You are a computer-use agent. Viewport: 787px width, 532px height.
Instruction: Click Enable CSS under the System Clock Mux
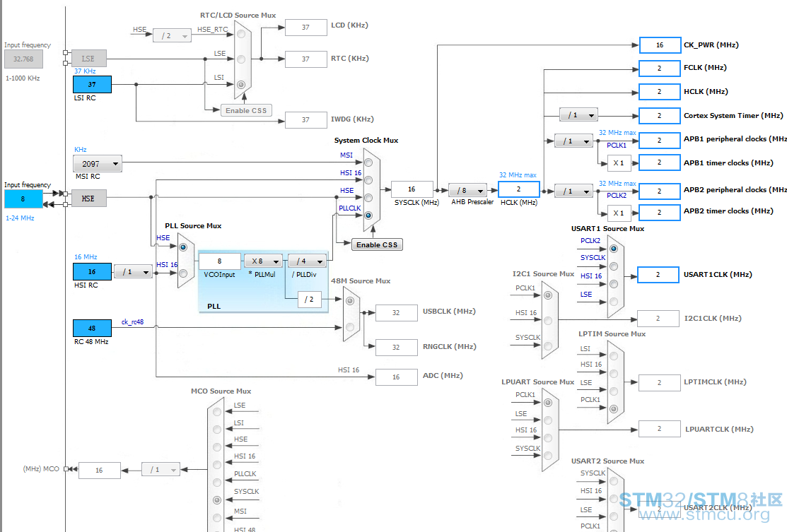(x=376, y=244)
